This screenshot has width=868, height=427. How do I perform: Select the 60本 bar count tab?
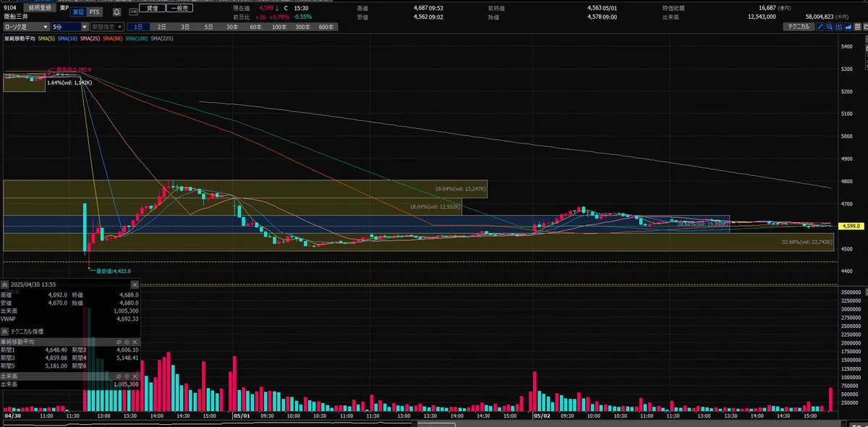click(x=255, y=27)
